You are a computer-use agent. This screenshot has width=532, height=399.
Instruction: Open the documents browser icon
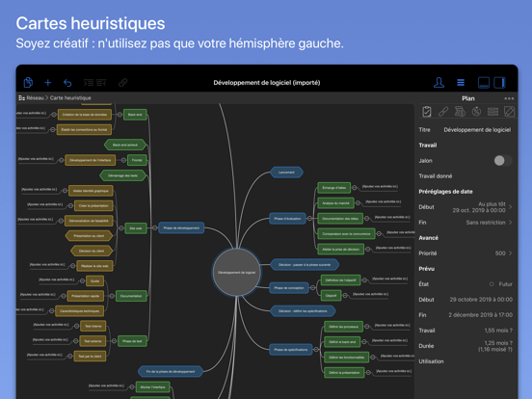point(28,83)
